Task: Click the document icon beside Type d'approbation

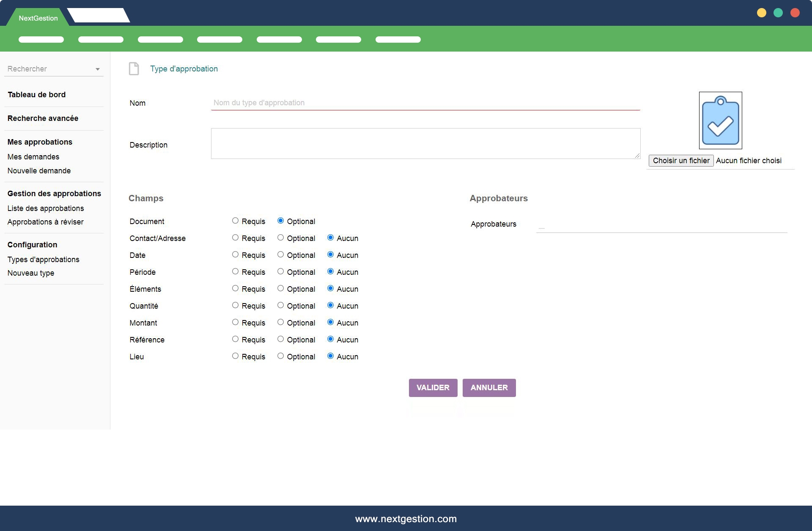Action: (x=134, y=68)
